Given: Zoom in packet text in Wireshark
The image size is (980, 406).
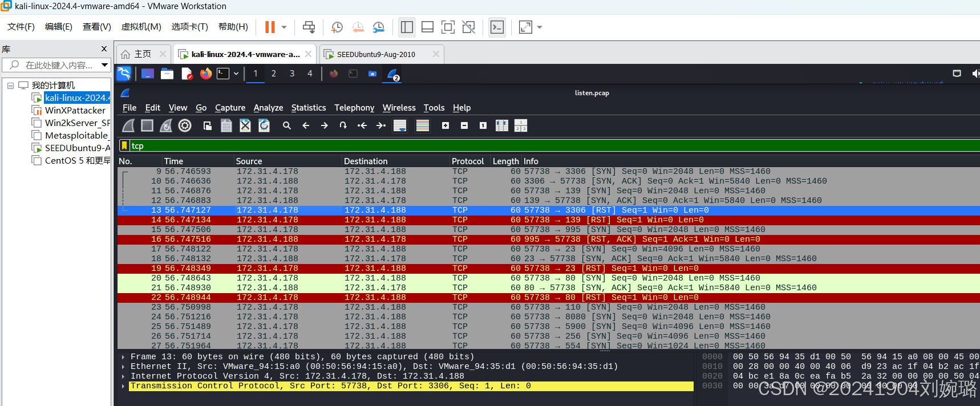Looking at the screenshot, I should coord(446,125).
